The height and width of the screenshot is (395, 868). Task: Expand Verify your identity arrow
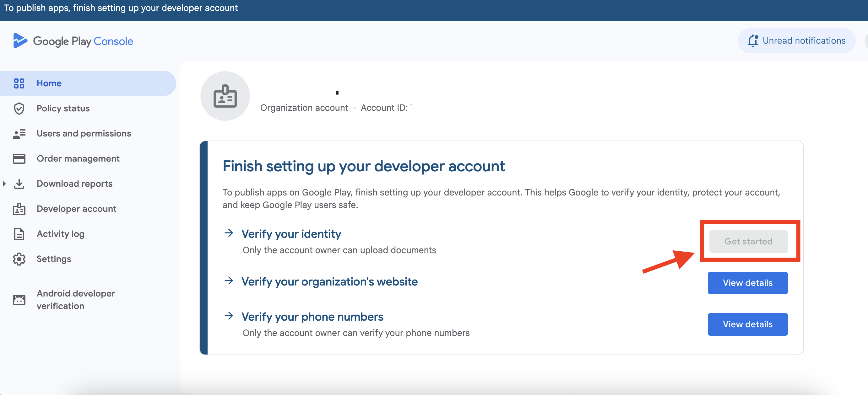pyautogui.click(x=229, y=233)
